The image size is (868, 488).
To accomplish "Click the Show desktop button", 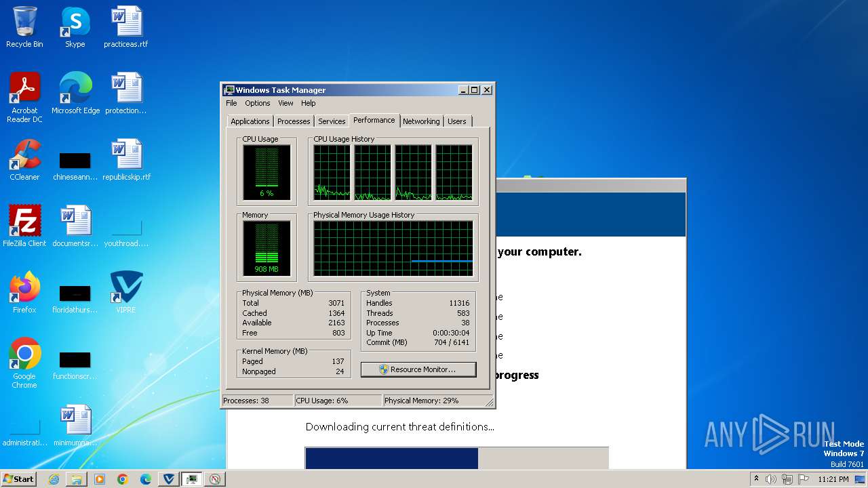I will [x=860, y=479].
